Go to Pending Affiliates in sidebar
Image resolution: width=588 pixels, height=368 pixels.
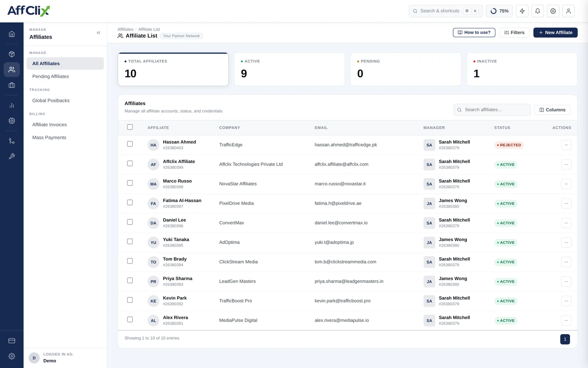[x=65, y=77]
